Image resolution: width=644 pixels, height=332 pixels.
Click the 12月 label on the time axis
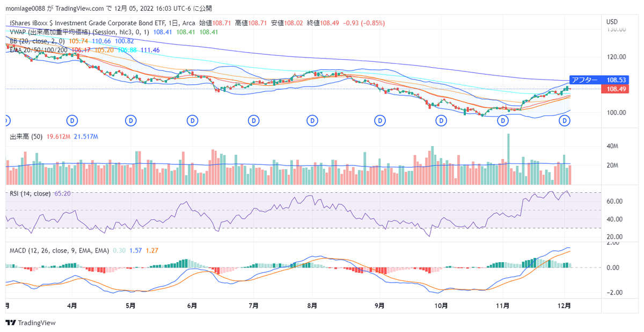(x=564, y=305)
